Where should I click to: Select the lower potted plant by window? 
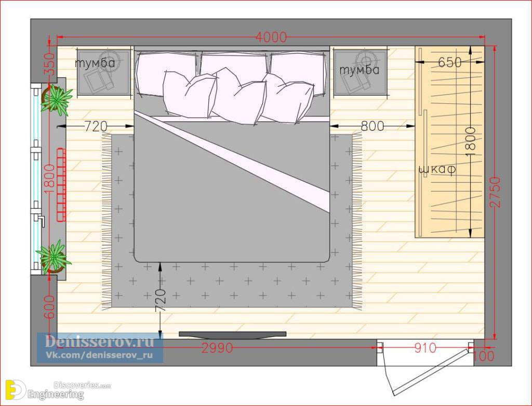tap(54, 257)
